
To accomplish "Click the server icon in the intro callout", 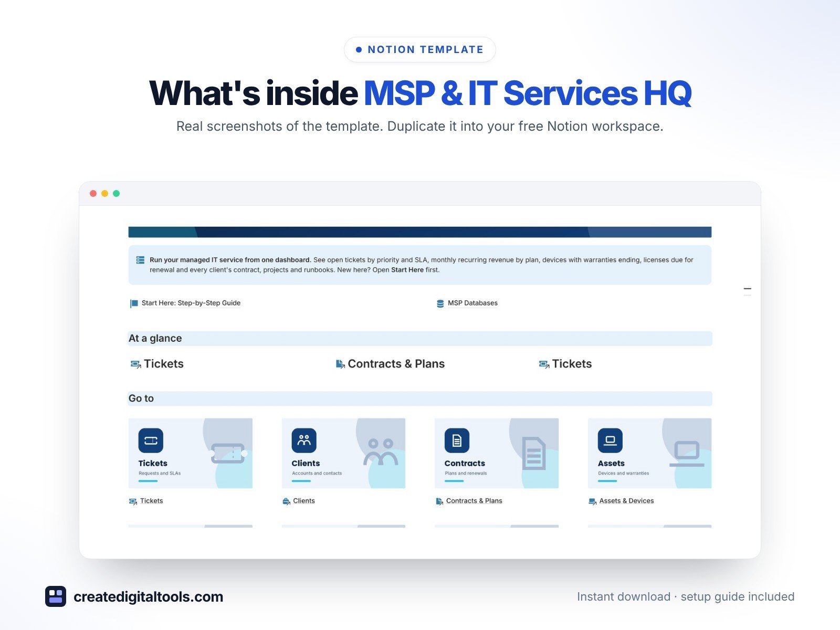I will (x=140, y=260).
